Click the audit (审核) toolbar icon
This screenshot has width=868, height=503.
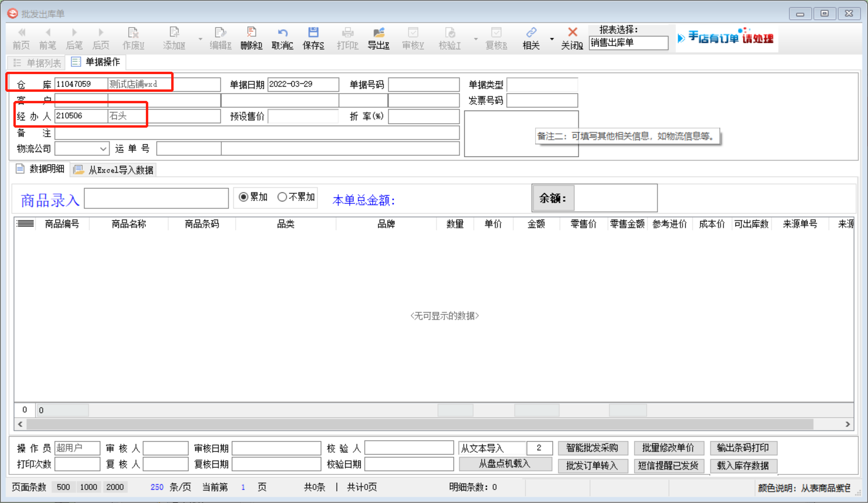point(413,33)
